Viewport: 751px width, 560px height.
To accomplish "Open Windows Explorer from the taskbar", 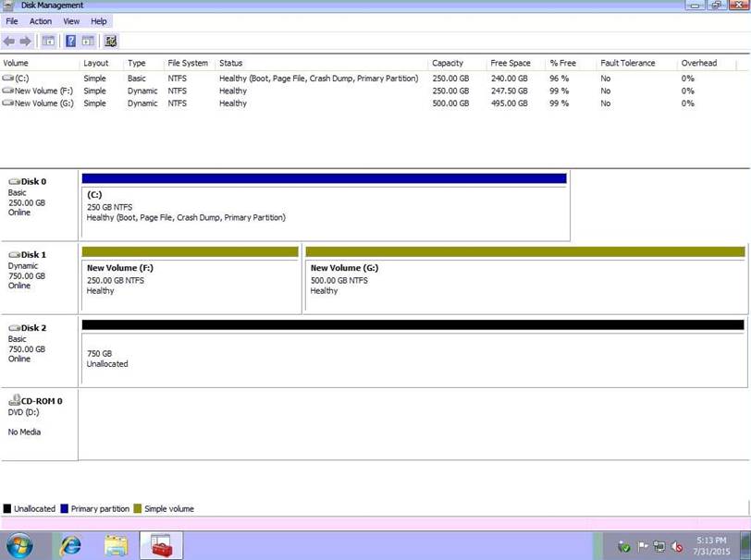I will (x=116, y=546).
